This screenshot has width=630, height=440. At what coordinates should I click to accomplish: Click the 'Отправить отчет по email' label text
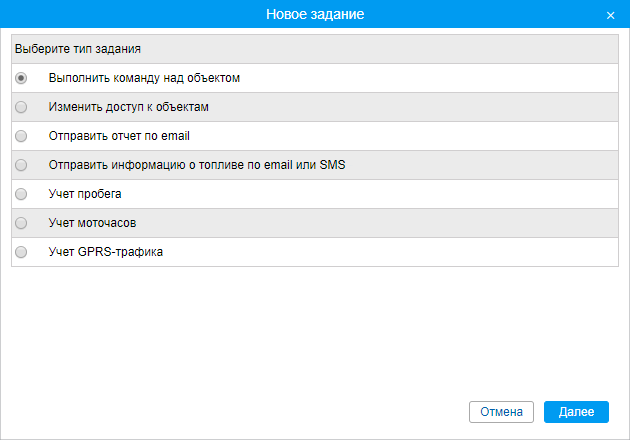pyautogui.click(x=119, y=136)
